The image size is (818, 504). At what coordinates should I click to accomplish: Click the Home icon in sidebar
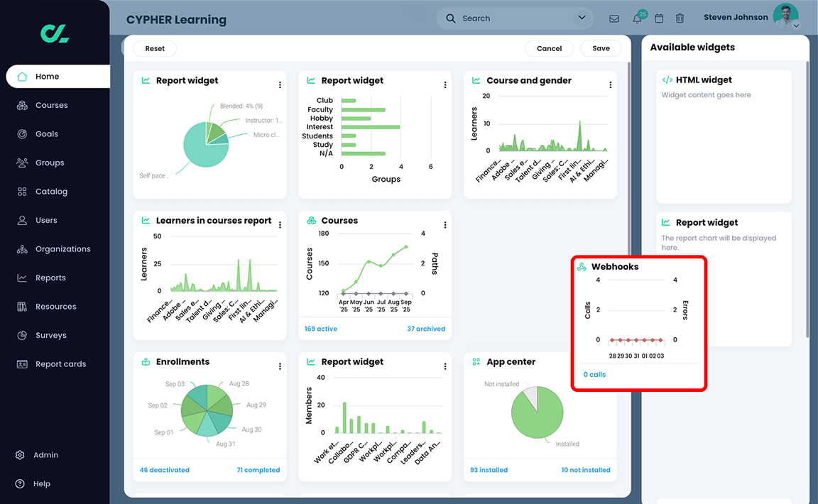point(22,76)
